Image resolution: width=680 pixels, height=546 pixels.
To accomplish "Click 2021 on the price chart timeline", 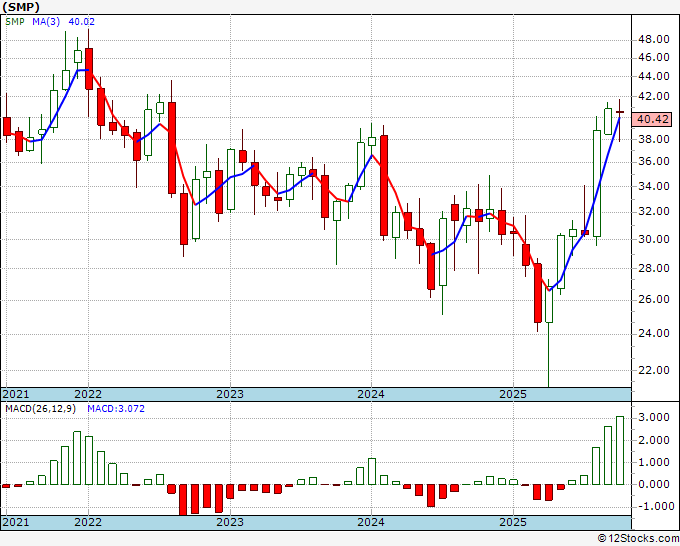I will click(x=16, y=394).
